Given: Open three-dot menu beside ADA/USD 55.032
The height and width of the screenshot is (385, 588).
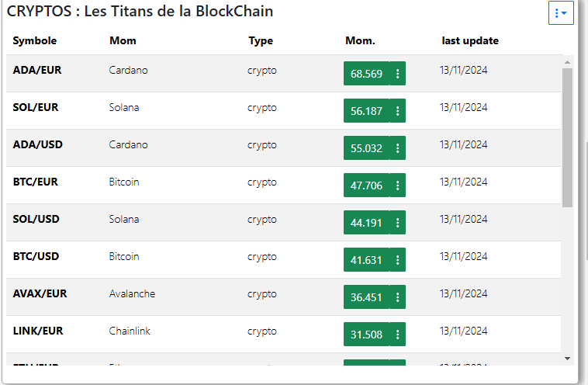Looking at the screenshot, I should [x=397, y=148].
